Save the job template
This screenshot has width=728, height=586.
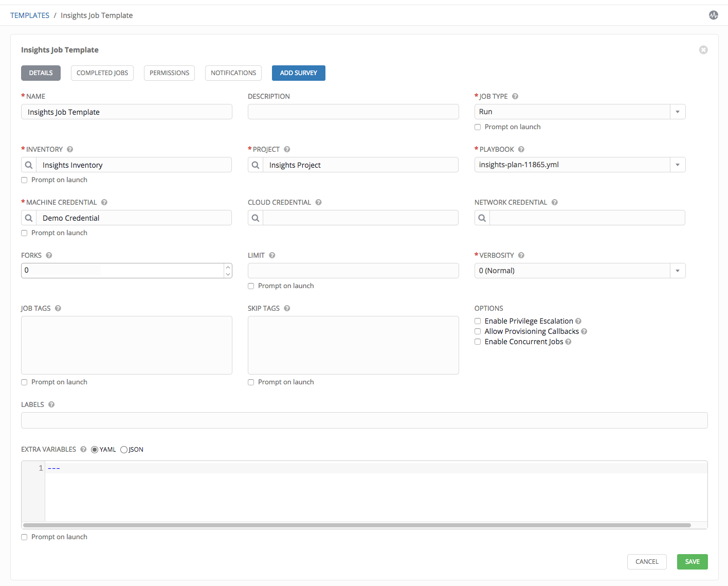(x=692, y=562)
